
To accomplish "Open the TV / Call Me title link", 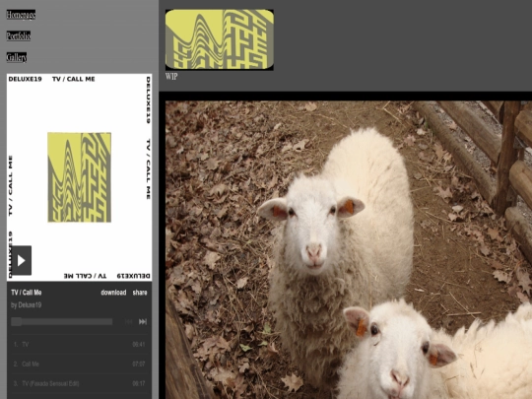I will coord(27,293).
